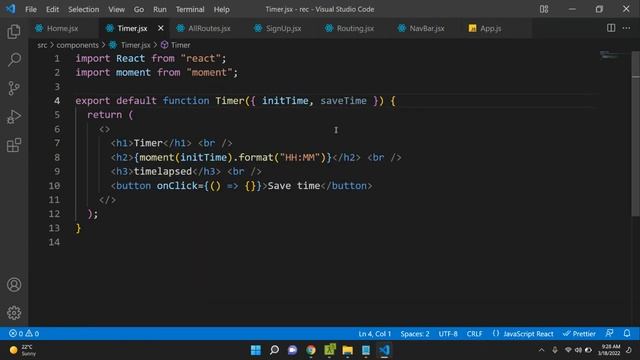Open the Manage gear icon
This screenshot has height=360, width=640.
click(x=14, y=313)
